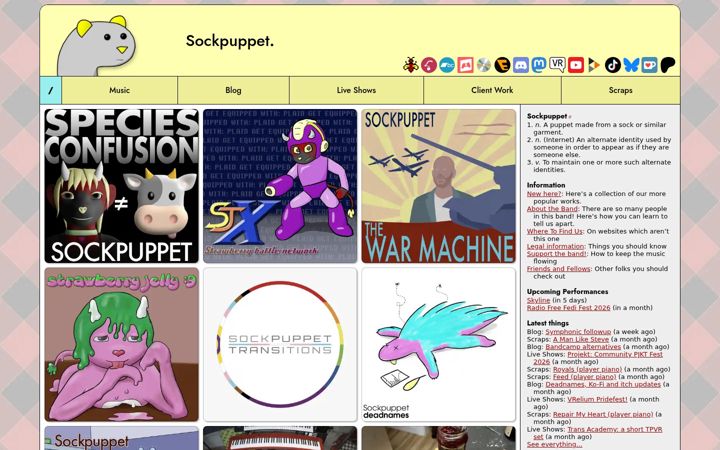Open the YouTube icon link
Viewport: 720px width, 450px height.
(576, 65)
